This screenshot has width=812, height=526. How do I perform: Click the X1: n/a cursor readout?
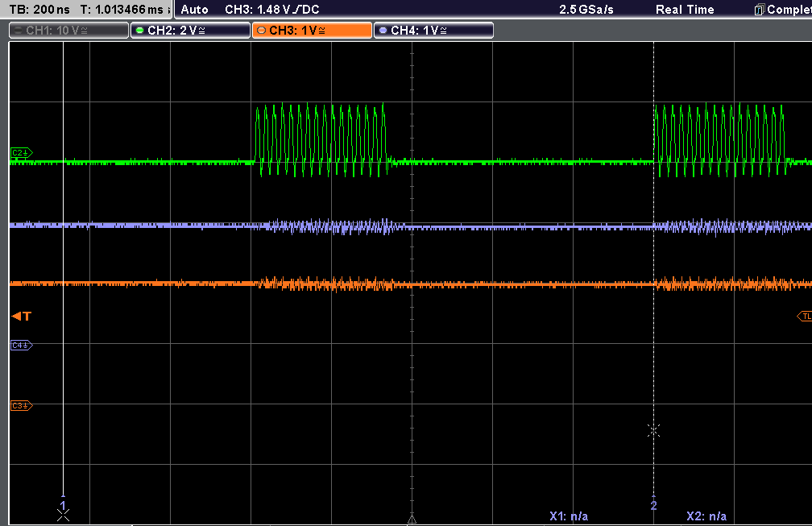569,516
